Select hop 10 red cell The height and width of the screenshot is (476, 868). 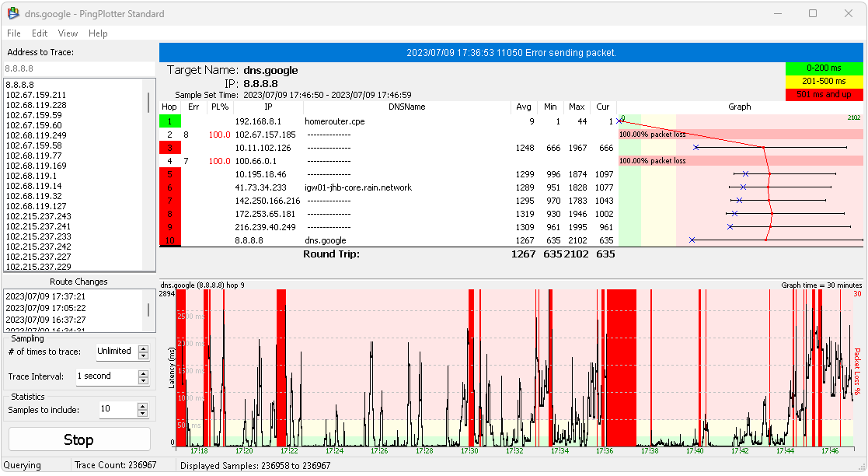(170, 240)
